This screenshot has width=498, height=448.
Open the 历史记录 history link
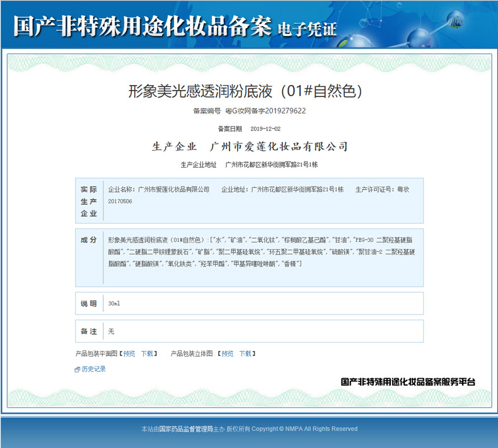[x=94, y=369]
